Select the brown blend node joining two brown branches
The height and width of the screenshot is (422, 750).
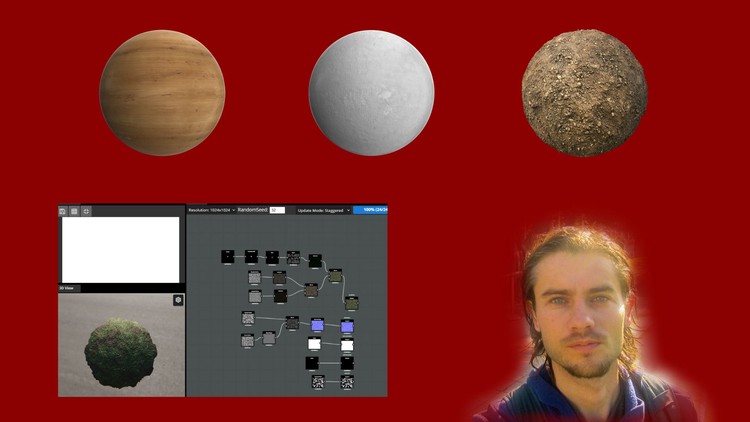[x=311, y=290]
